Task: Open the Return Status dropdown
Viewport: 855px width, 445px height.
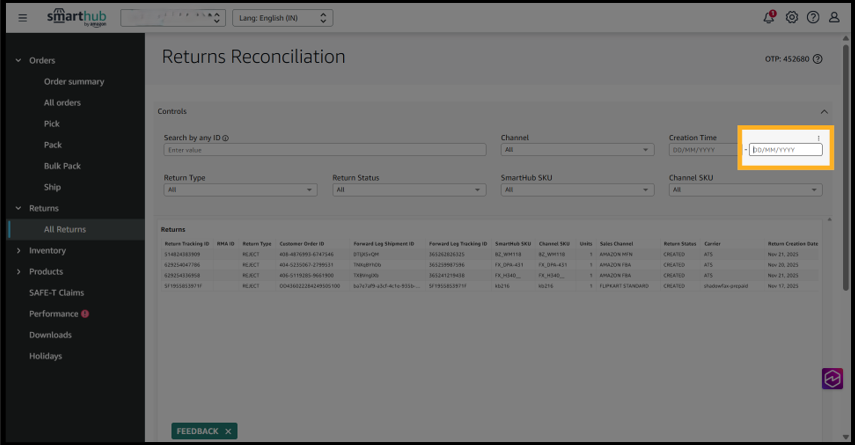Action: [408, 189]
